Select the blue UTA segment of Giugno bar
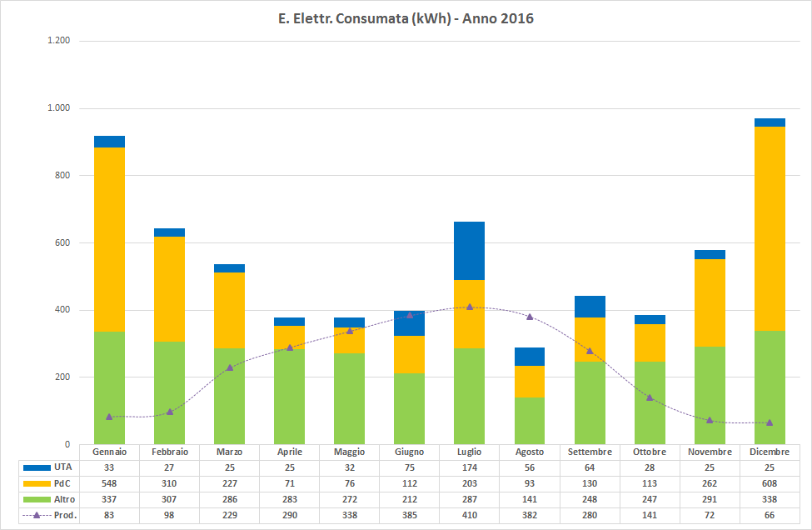 click(410, 323)
